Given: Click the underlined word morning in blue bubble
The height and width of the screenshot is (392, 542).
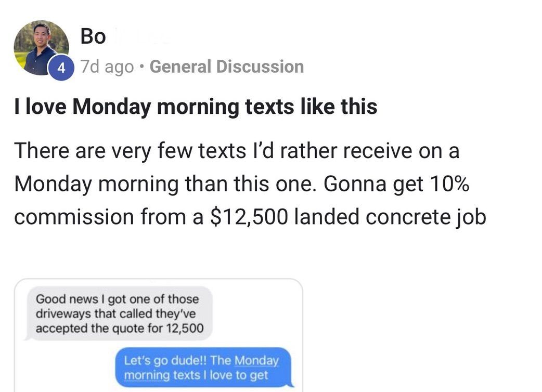Looking at the screenshot, I should tap(141, 375).
